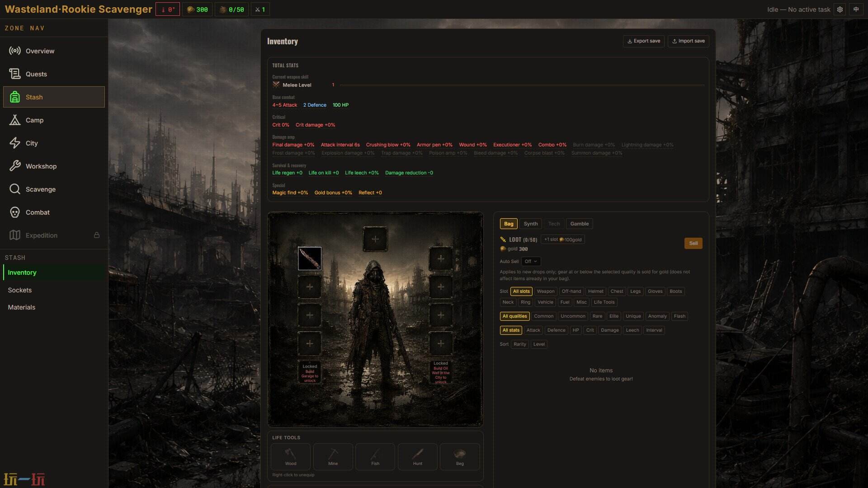Click the Sell button
The height and width of the screenshot is (488, 868).
coord(693,244)
